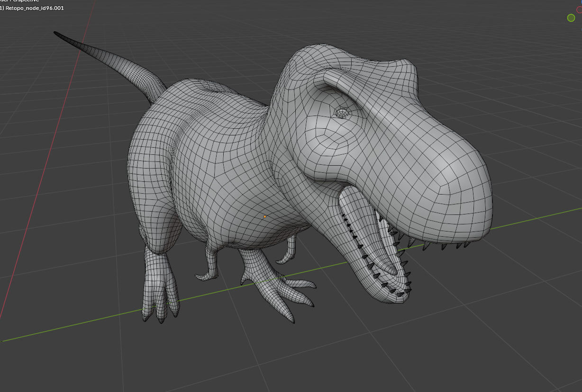Click the Retopo_node_id96.001 object name text
Image resolution: width=582 pixels, height=392 pixels.
35,8
